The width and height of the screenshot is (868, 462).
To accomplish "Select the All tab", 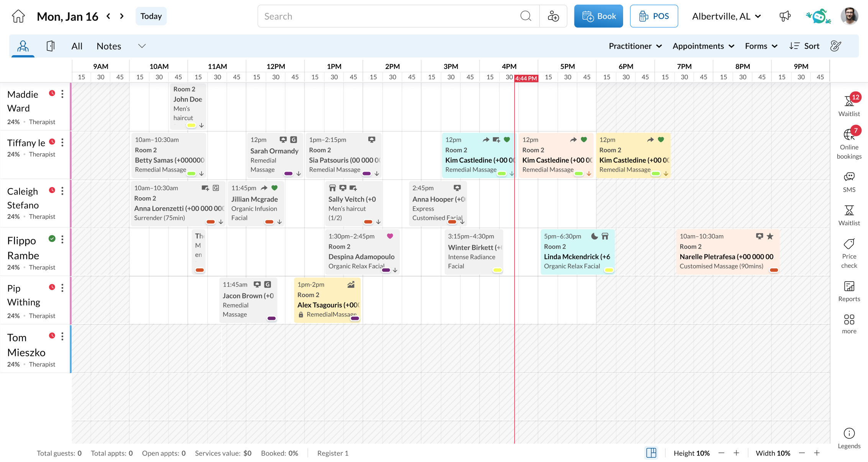I will click(77, 46).
